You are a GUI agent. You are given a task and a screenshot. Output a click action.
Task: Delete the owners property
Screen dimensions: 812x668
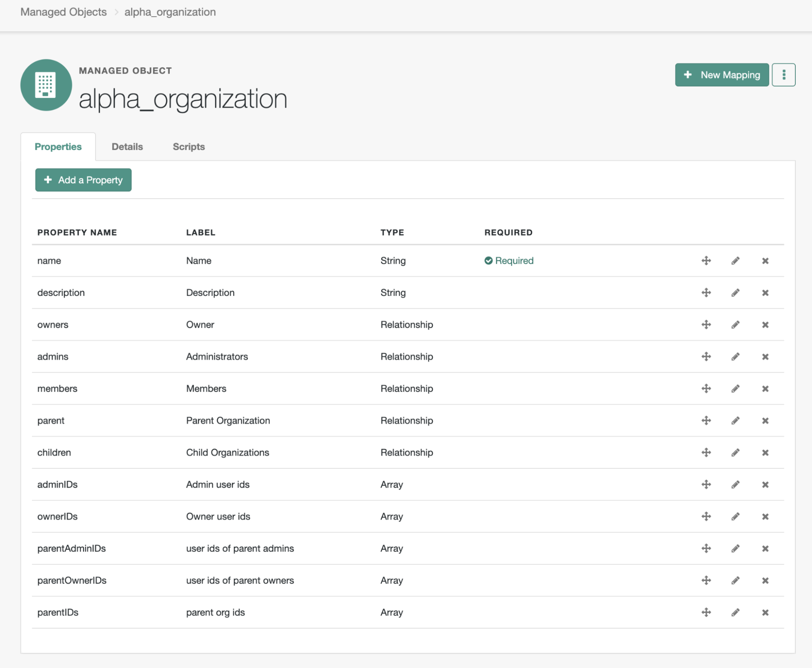point(765,325)
